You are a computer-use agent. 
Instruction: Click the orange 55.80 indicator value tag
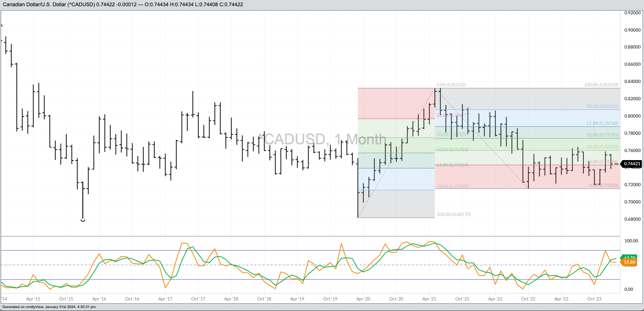(x=630, y=262)
